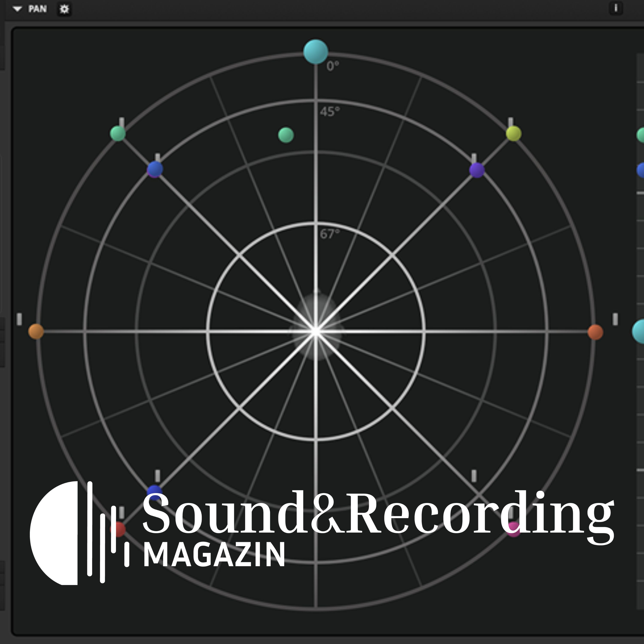Click the 67° elevation label

[330, 234]
